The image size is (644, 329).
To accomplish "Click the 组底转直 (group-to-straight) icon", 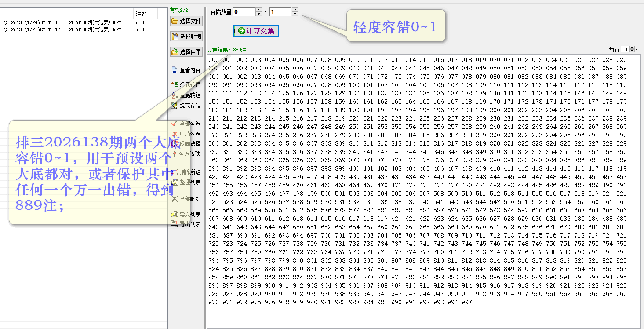I will 175,84.
